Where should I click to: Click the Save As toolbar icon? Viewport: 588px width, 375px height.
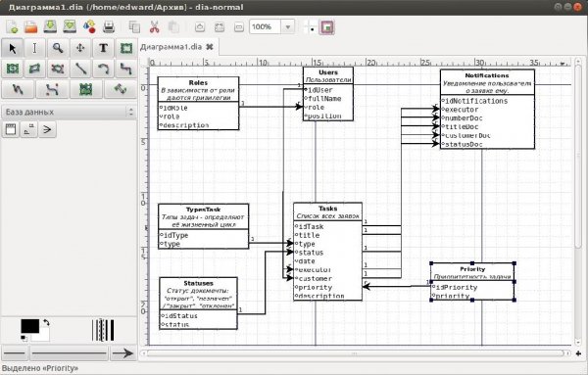70,27
